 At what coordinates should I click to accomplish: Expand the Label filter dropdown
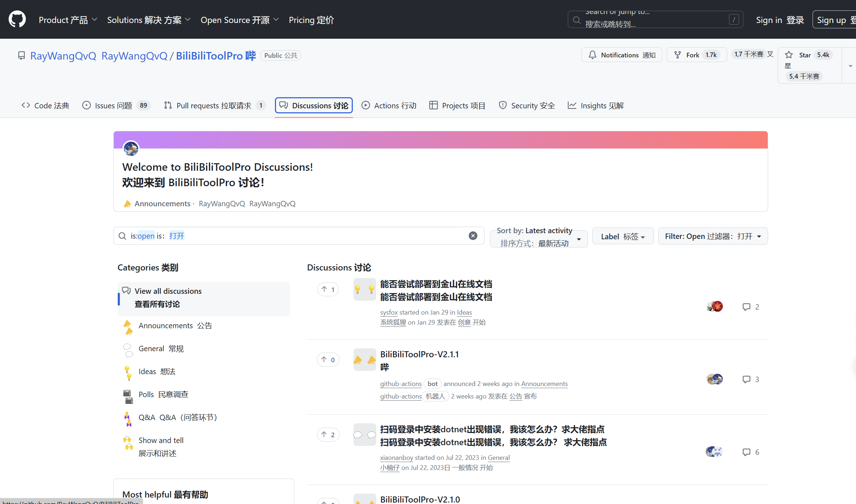point(623,236)
